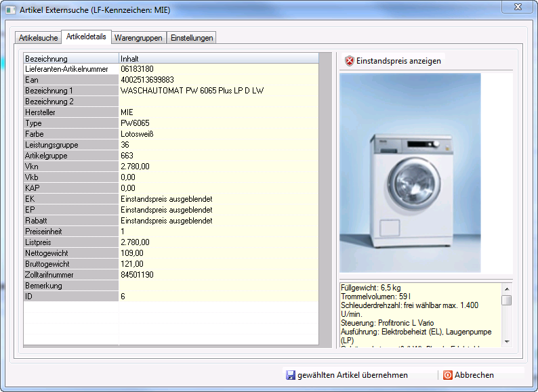Click the window icon in title bar
This screenshot has height=392, width=538.
[x=9, y=10]
